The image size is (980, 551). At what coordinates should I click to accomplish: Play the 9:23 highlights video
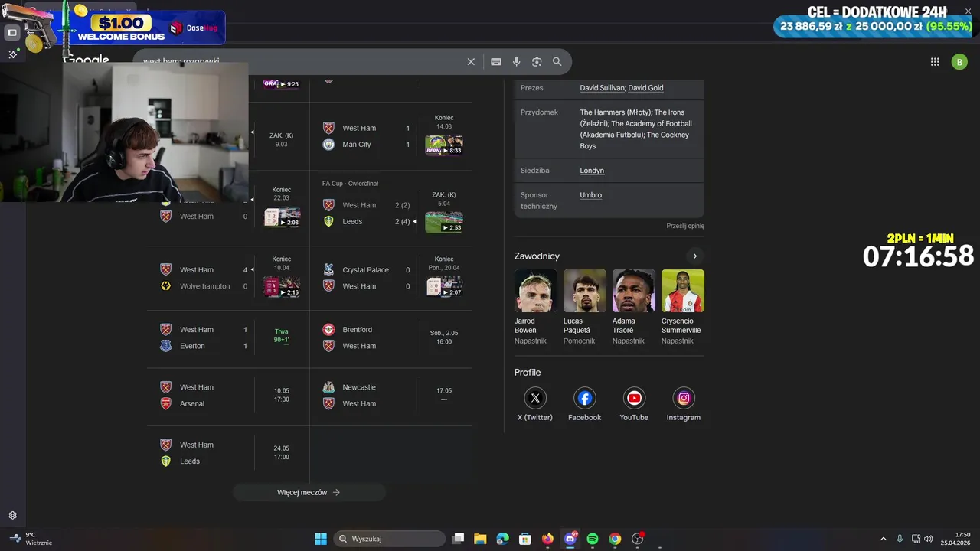coord(282,83)
